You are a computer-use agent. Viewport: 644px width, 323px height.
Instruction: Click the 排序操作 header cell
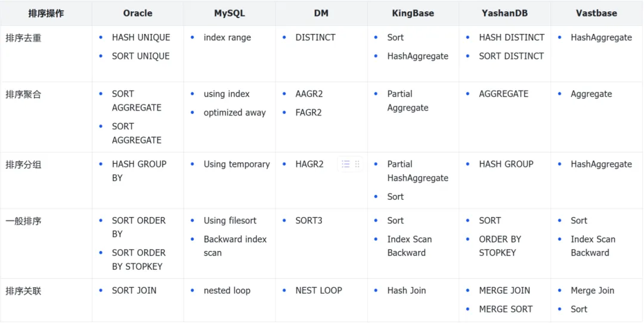pos(46,13)
